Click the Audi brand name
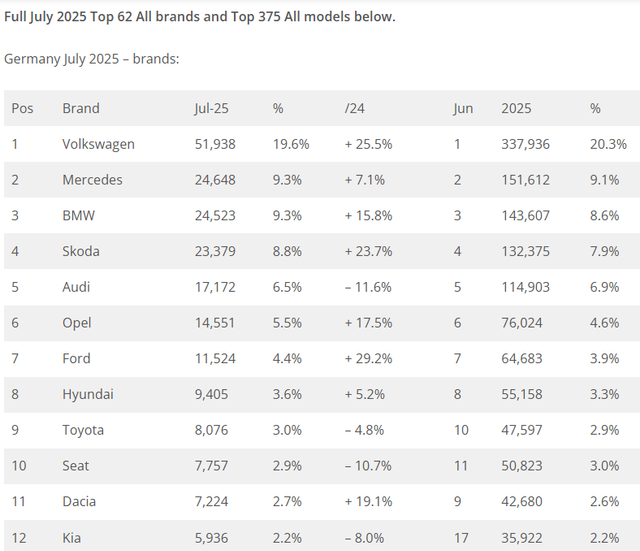Image resolution: width=640 pixels, height=551 pixels. (x=77, y=287)
